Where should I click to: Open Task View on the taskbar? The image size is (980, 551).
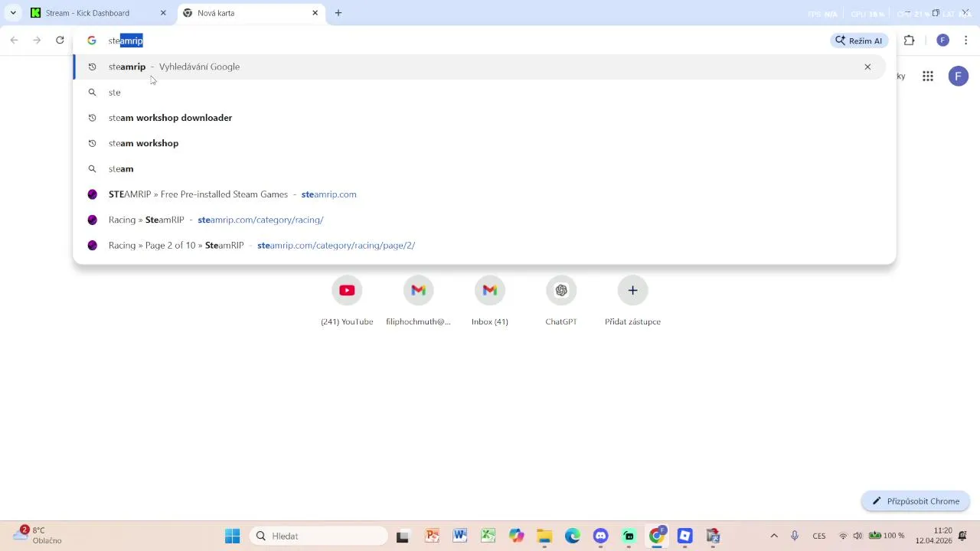pos(403,536)
